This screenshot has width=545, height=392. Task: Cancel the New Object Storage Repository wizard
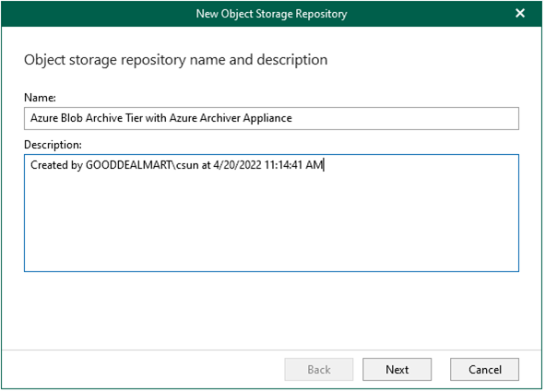point(484,370)
